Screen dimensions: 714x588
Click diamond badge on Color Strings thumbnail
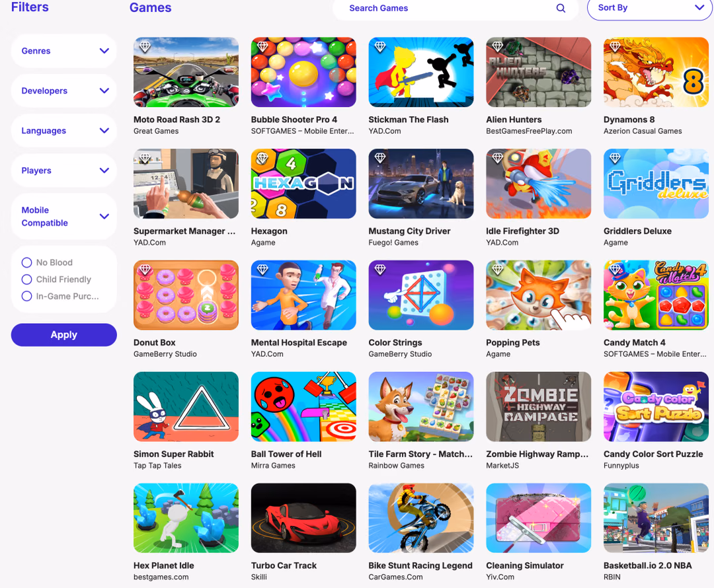coord(379,270)
